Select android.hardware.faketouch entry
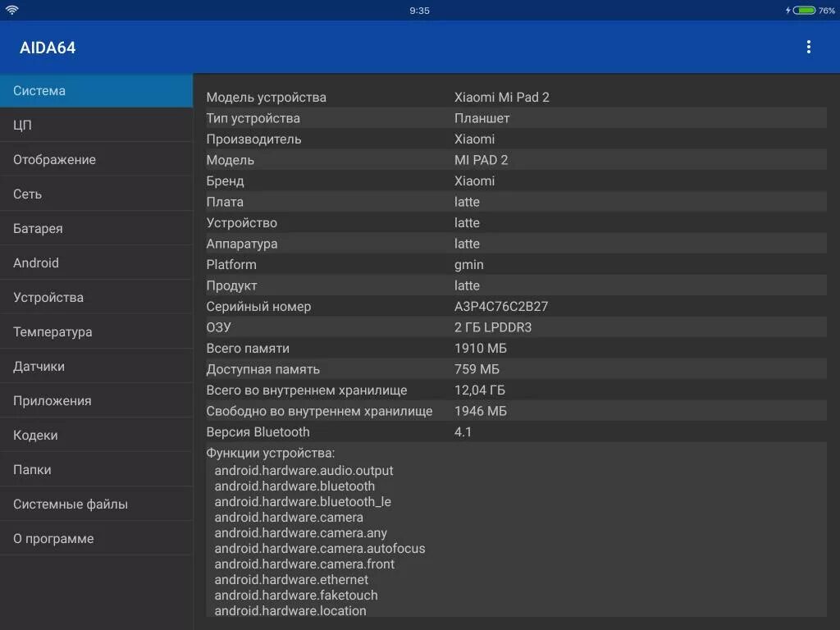Screen dimensions: 840x630 point(295,596)
